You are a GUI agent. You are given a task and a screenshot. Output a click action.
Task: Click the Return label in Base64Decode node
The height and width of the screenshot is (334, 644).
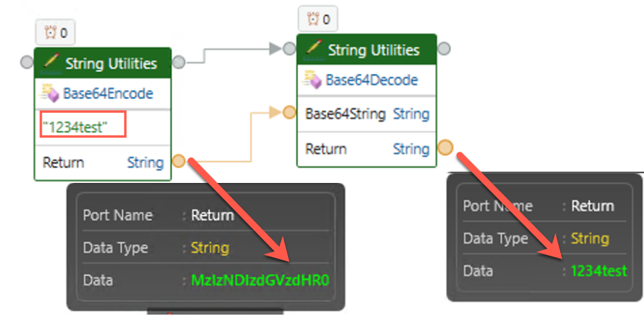coord(325,149)
